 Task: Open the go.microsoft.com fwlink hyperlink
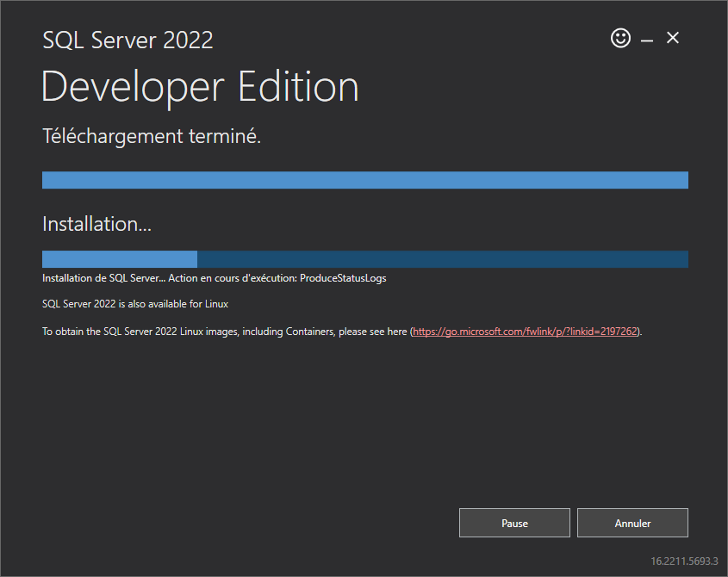pos(525,332)
